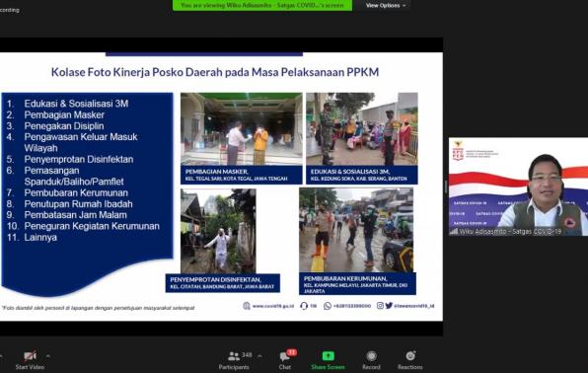Screen dimensions: 588x373
Task: Expand the View Options dropdown
Action: point(386,6)
